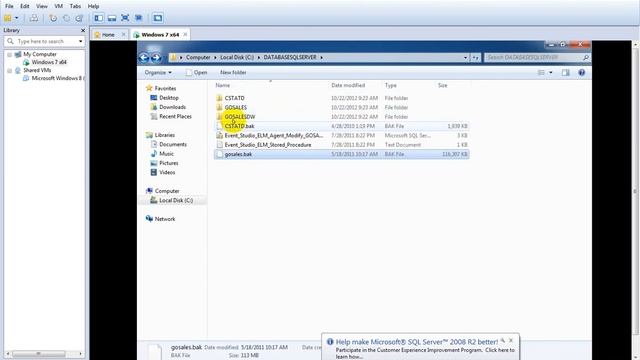Click the Revert to Snapshot icon
640x360 pixels.
tap(66, 18)
